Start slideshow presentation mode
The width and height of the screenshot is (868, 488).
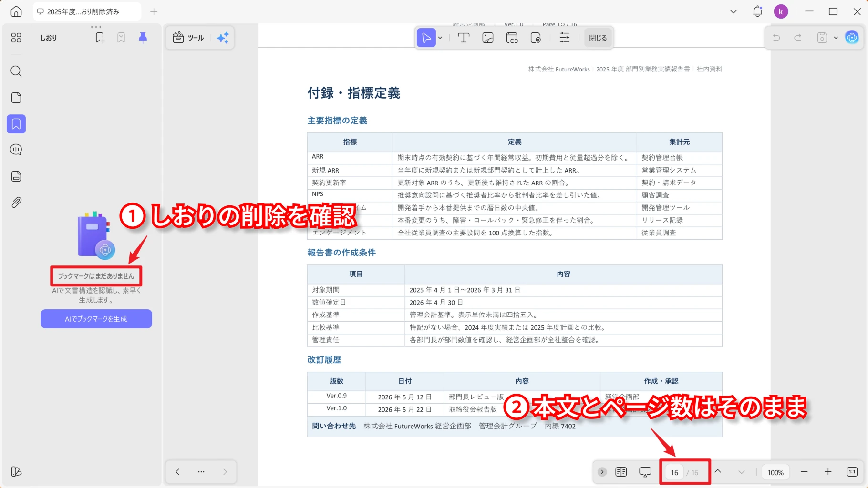(645, 472)
